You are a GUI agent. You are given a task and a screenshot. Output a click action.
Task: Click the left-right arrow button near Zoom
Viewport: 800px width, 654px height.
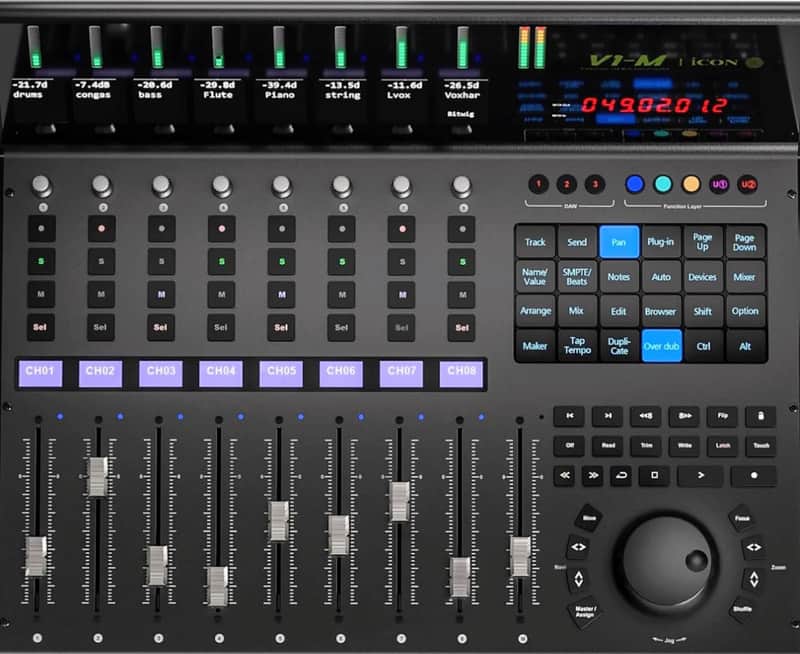754,547
